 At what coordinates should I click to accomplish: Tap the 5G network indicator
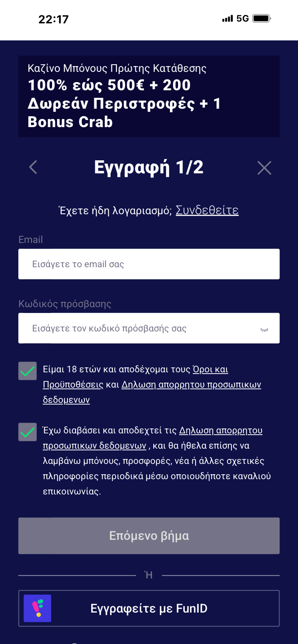pyautogui.click(x=243, y=19)
